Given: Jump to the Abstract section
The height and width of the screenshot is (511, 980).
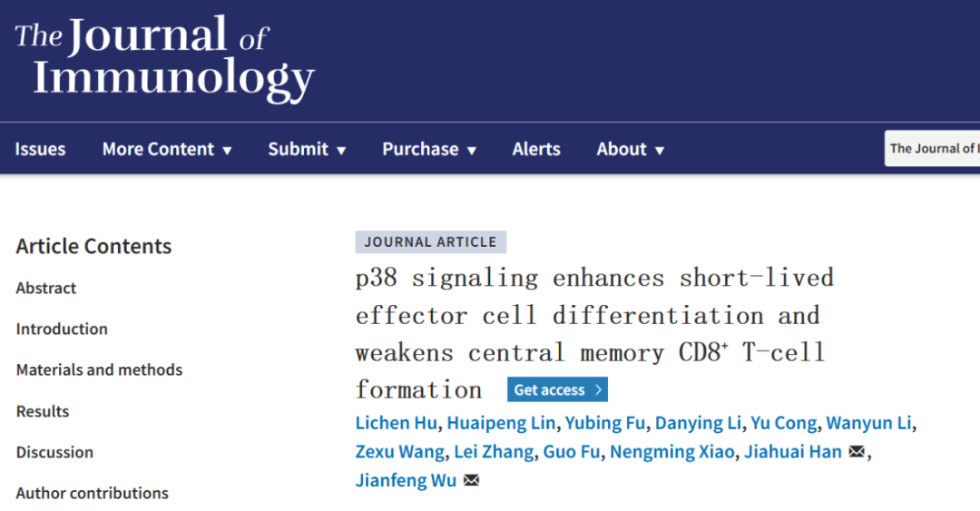Looking at the screenshot, I should [x=46, y=288].
